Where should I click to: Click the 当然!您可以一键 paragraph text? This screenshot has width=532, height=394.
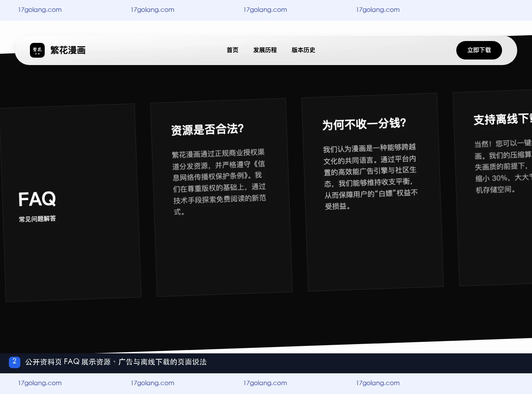click(503, 166)
